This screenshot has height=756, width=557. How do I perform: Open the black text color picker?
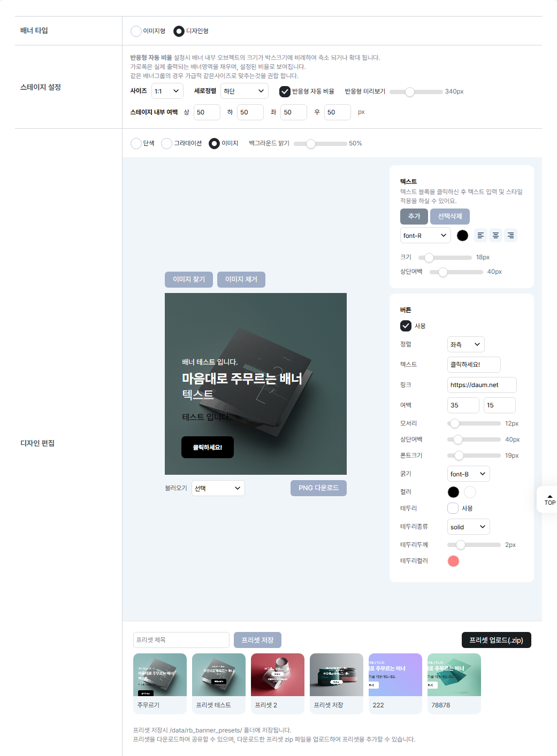(x=462, y=235)
